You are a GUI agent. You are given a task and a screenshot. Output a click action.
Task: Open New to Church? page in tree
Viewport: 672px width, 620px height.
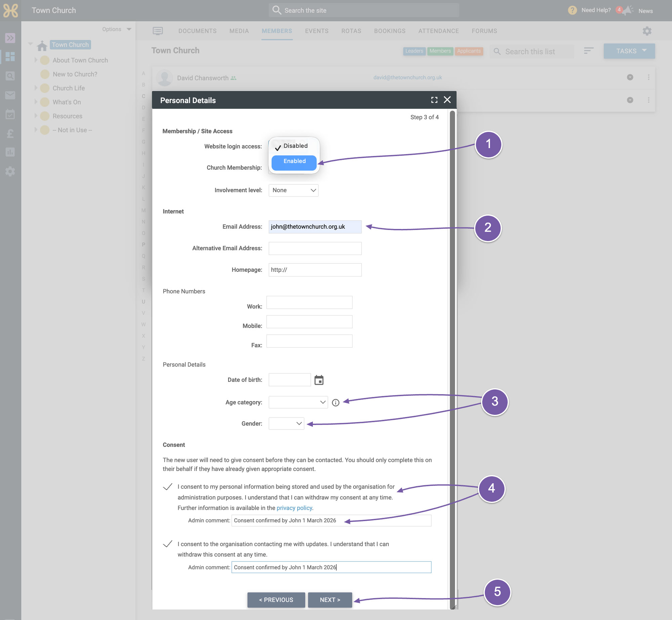[x=75, y=74]
